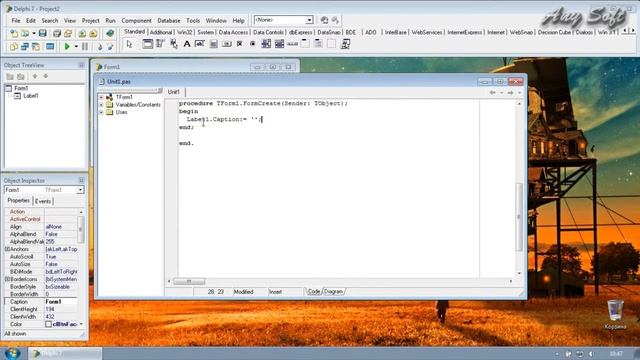The height and width of the screenshot is (360, 640).
Task: Open the Component menu
Action: click(x=136, y=20)
